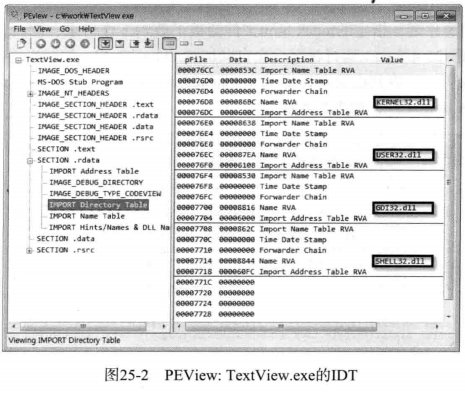465x402 pixels.
Task: Select MS-DOS Stub Program item
Action: coord(80,82)
